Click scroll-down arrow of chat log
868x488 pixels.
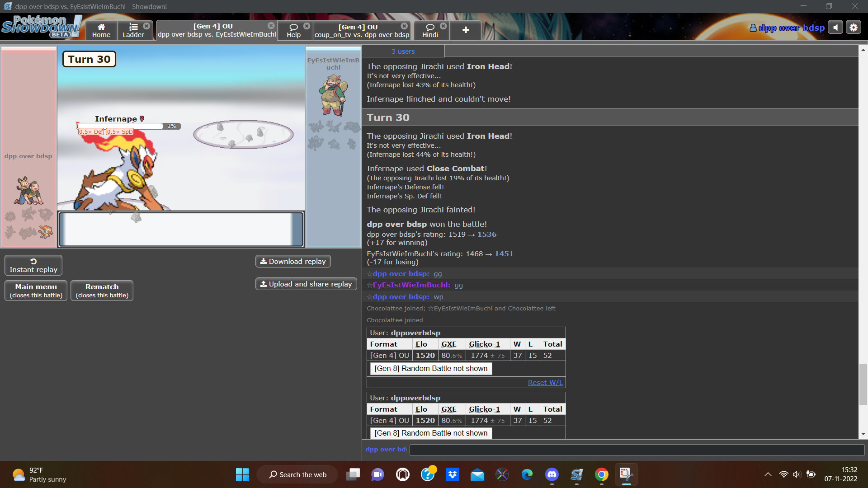pos(863,434)
